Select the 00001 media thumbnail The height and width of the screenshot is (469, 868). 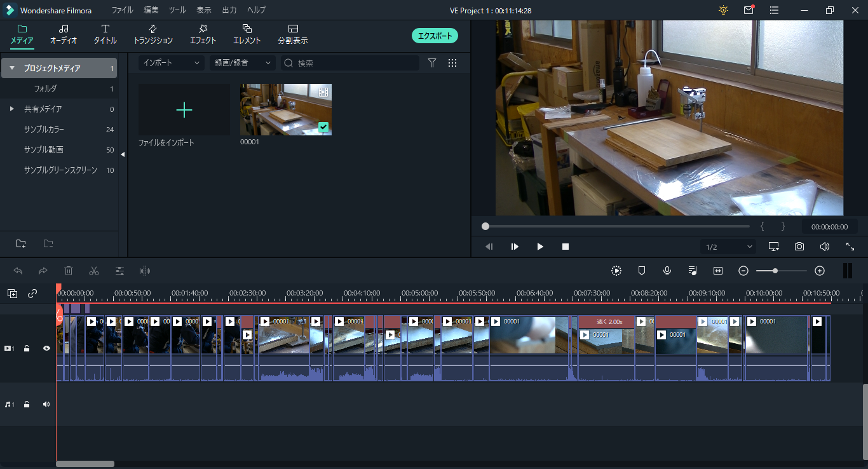pyautogui.click(x=286, y=110)
